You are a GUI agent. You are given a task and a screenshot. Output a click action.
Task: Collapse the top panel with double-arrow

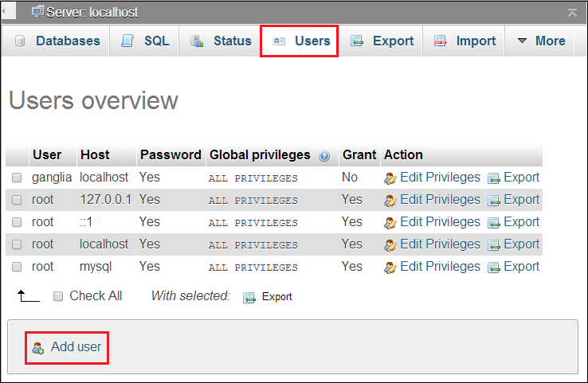click(572, 13)
